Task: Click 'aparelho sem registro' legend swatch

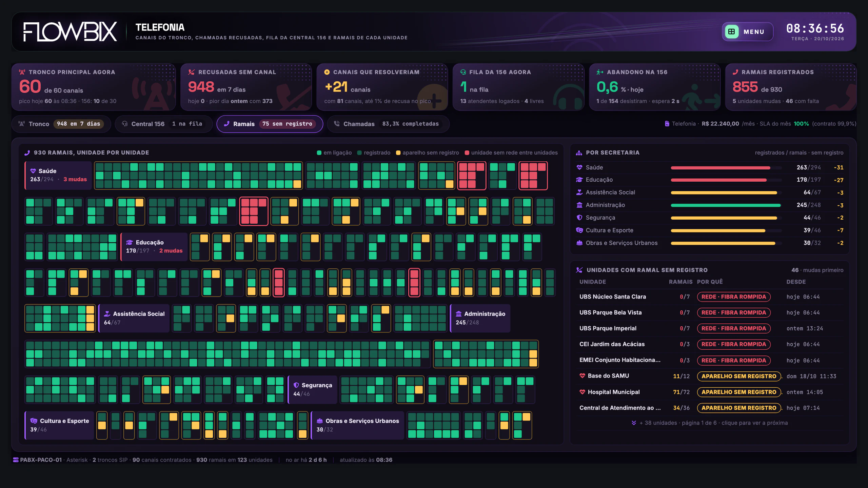Action: pos(398,153)
